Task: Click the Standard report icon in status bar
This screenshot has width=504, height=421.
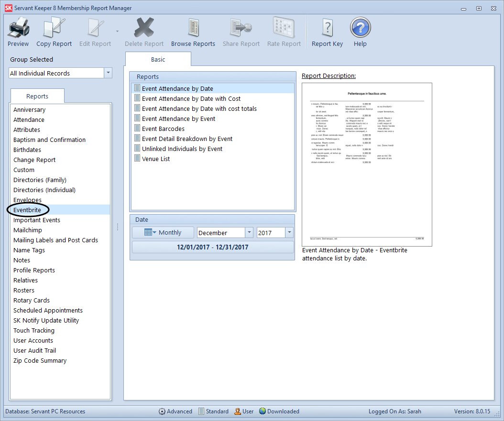Action: 201,411
